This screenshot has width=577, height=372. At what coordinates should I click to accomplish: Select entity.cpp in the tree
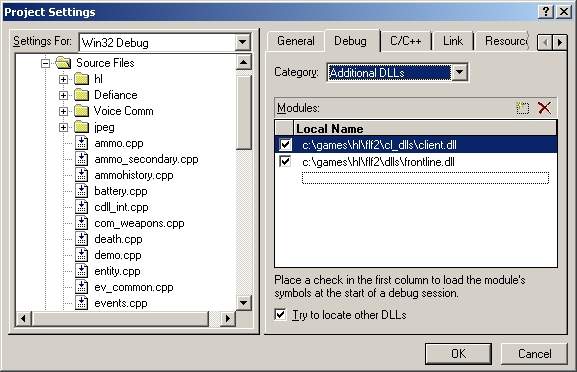click(117, 272)
